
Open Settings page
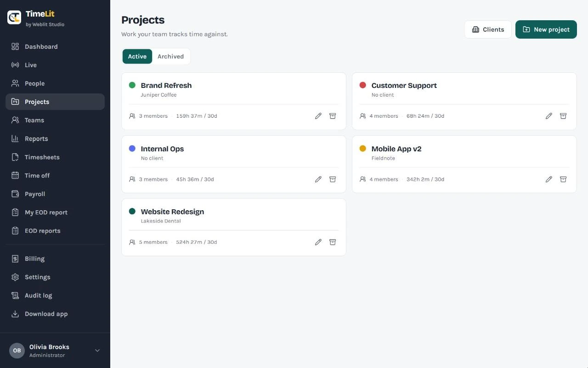tap(55, 277)
